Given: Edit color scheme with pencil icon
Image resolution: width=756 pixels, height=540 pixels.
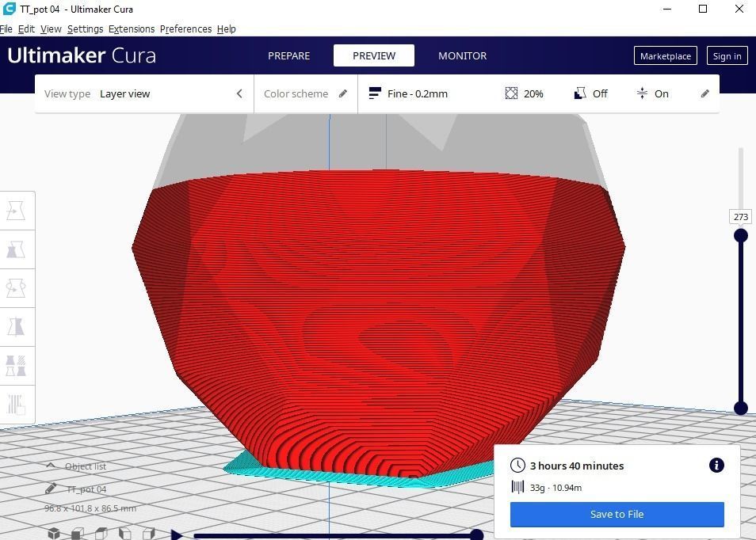Looking at the screenshot, I should pos(343,93).
